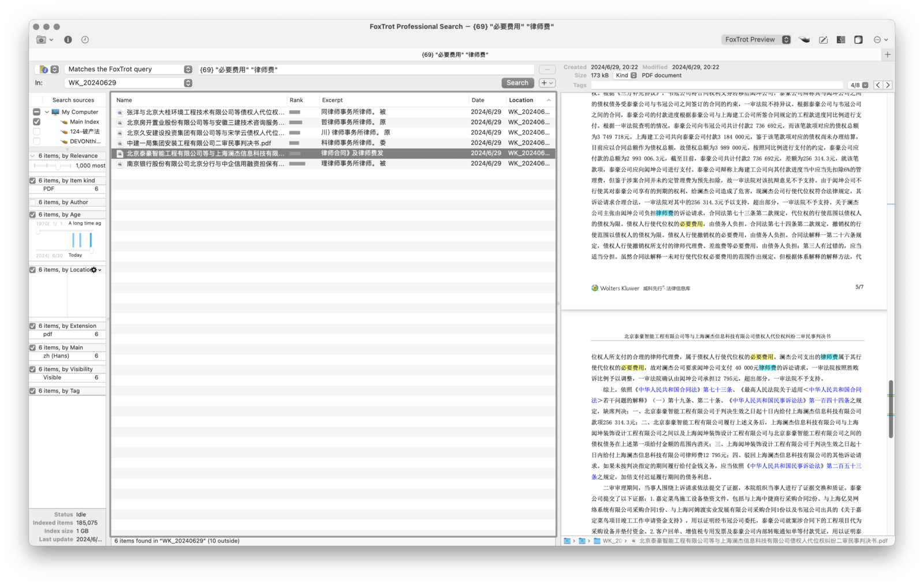Click the preview vertical scrollbar
Viewport: 924px width, 584px height.
coord(891,408)
